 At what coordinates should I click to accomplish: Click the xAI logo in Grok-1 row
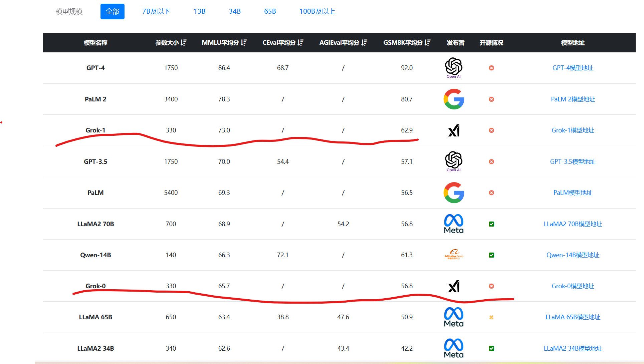click(x=454, y=130)
